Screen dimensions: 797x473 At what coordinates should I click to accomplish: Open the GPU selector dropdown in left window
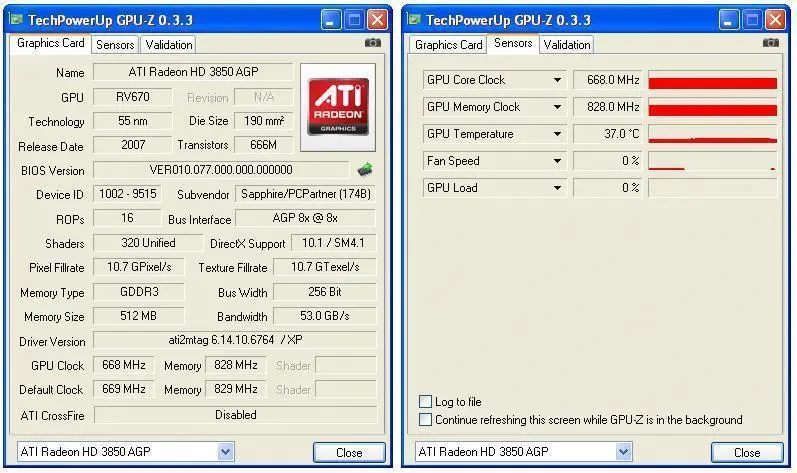click(x=226, y=451)
